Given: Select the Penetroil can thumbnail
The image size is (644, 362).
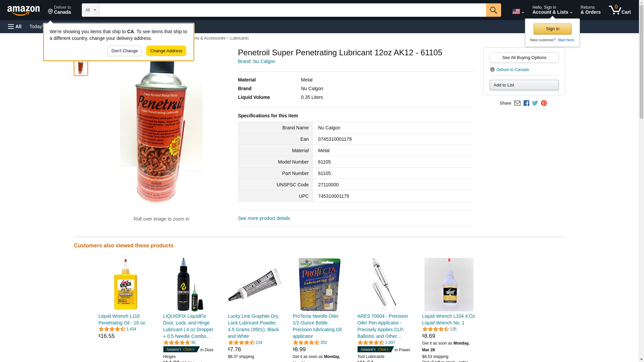Looking at the screenshot, I should pyautogui.click(x=80, y=67).
